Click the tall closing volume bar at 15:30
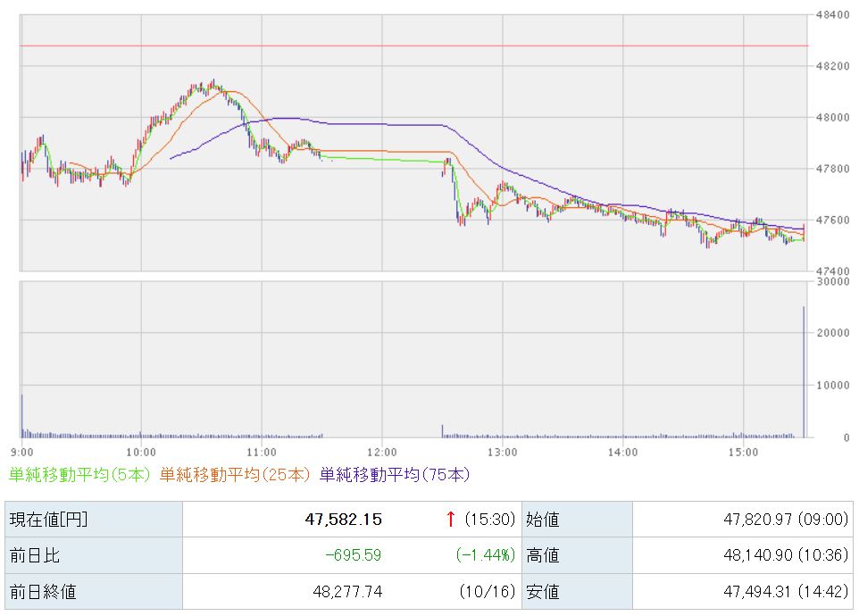Screen dimensions: 859x616 (804, 372)
